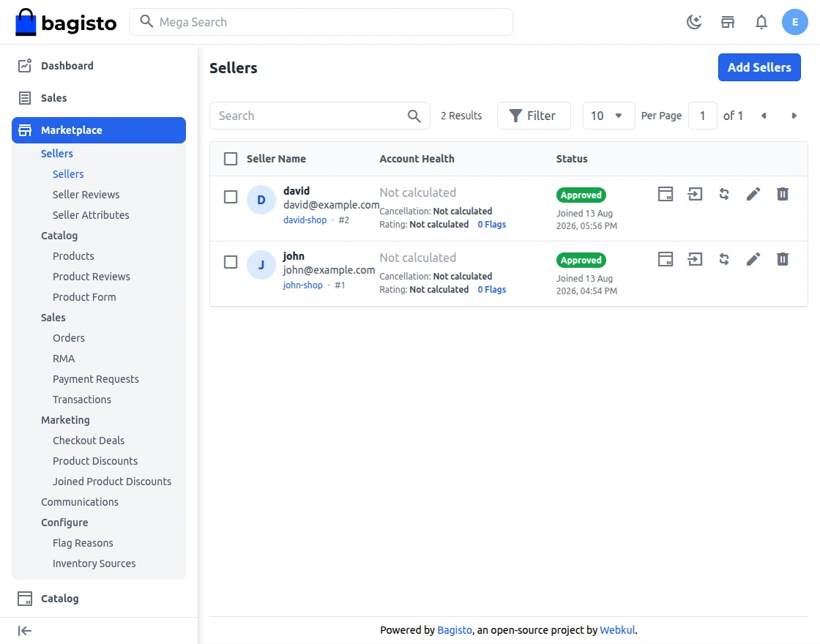Image resolution: width=820 pixels, height=644 pixels.
Task: Open Flag Reasons page
Action: [83, 543]
